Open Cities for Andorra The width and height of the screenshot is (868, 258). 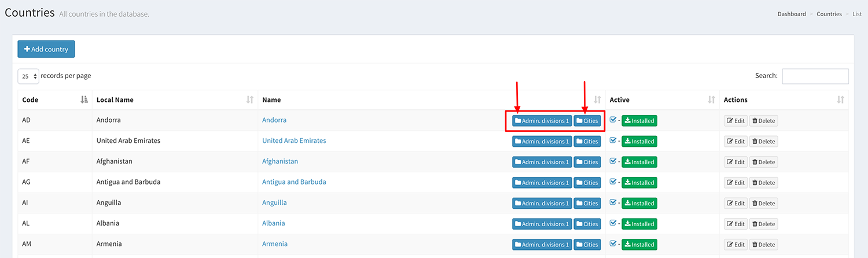click(x=587, y=121)
